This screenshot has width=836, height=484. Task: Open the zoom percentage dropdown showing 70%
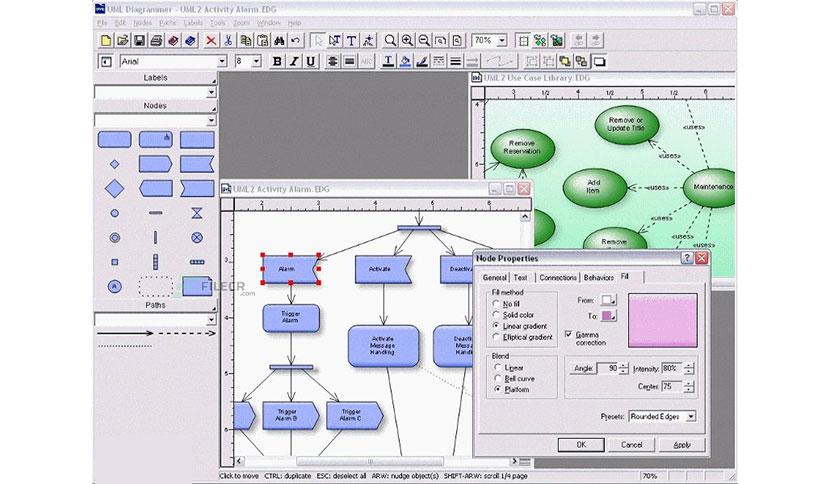click(502, 41)
